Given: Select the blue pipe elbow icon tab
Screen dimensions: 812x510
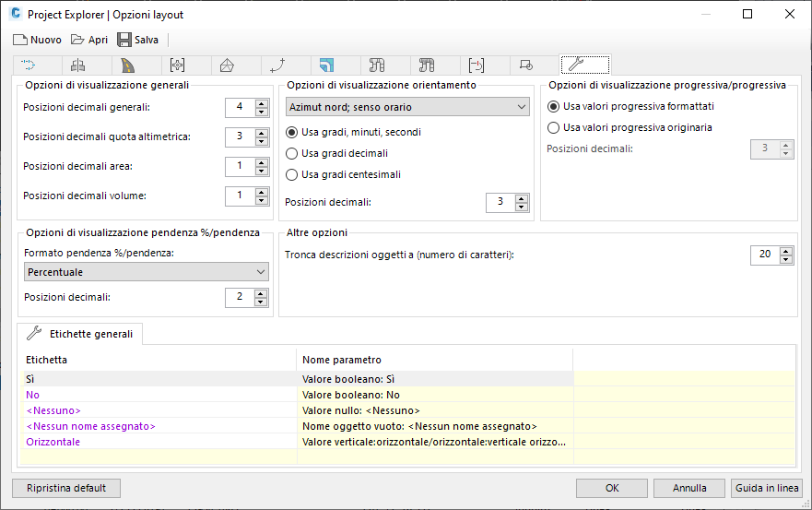Looking at the screenshot, I should [327, 65].
